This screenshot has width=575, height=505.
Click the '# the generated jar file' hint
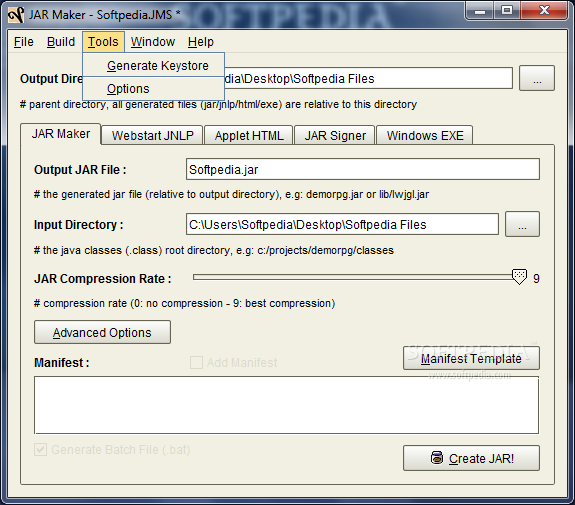tap(231, 194)
